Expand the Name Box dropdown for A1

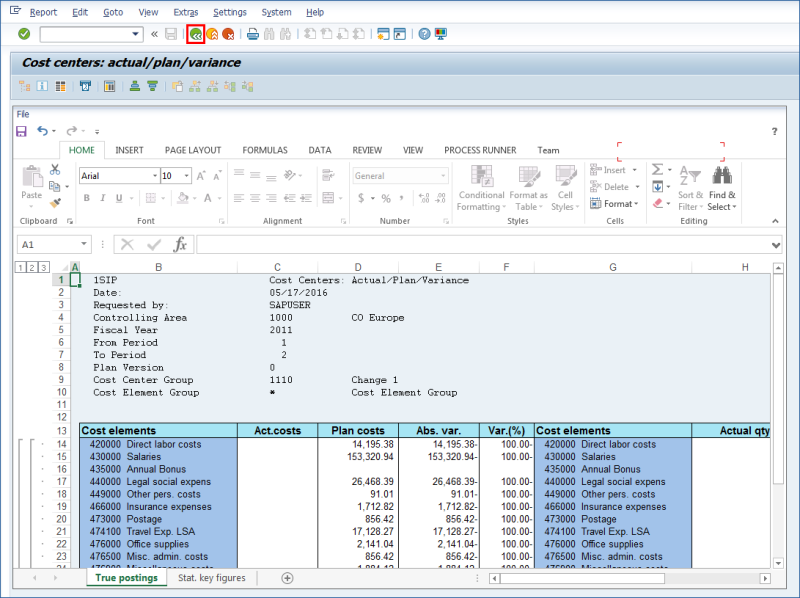(x=84, y=244)
